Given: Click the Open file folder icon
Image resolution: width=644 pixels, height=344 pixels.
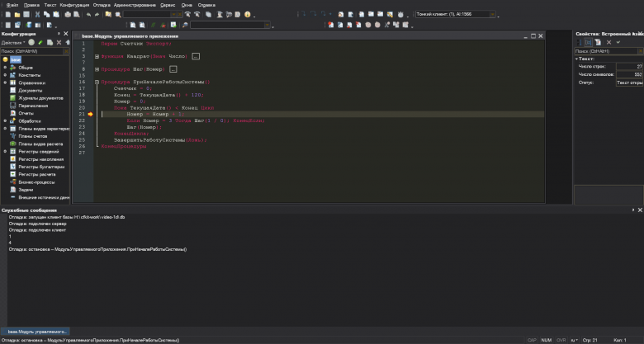Looking at the screenshot, I should point(17,14).
